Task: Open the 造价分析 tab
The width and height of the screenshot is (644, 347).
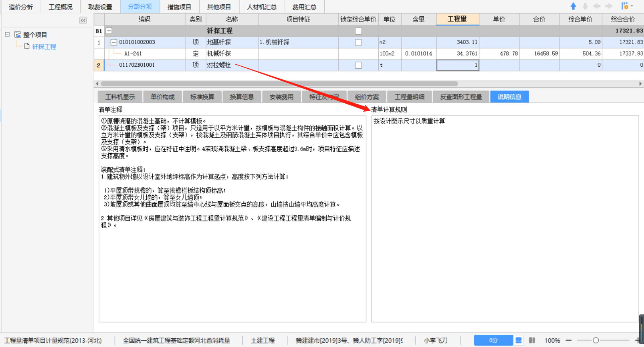Action: pos(21,7)
